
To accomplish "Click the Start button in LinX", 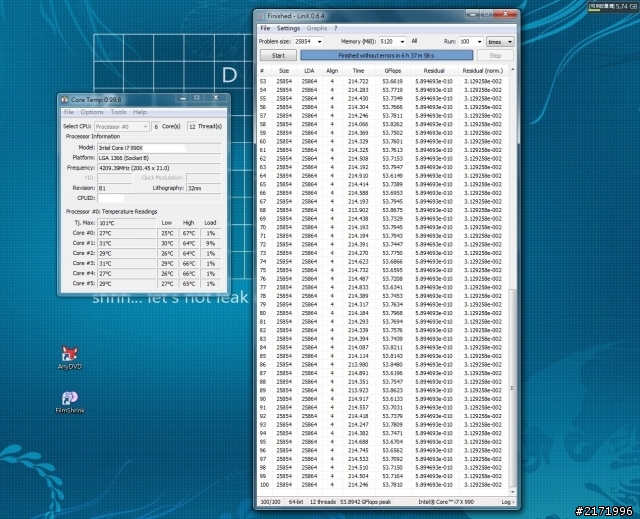I will tap(278, 55).
